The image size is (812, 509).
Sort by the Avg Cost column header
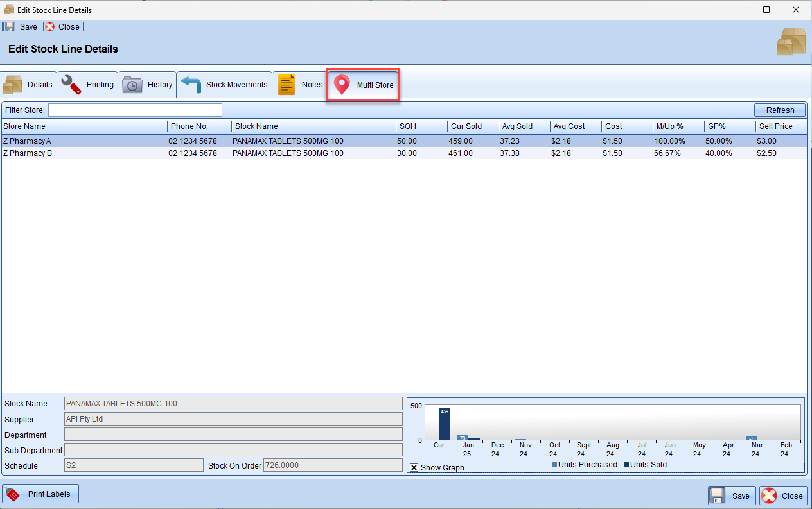(x=576, y=126)
